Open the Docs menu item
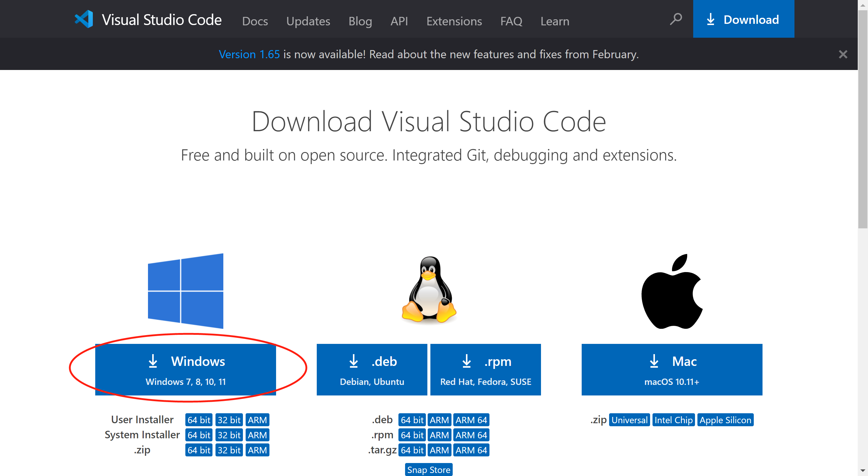The image size is (868, 476). pyautogui.click(x=255, y=21)
